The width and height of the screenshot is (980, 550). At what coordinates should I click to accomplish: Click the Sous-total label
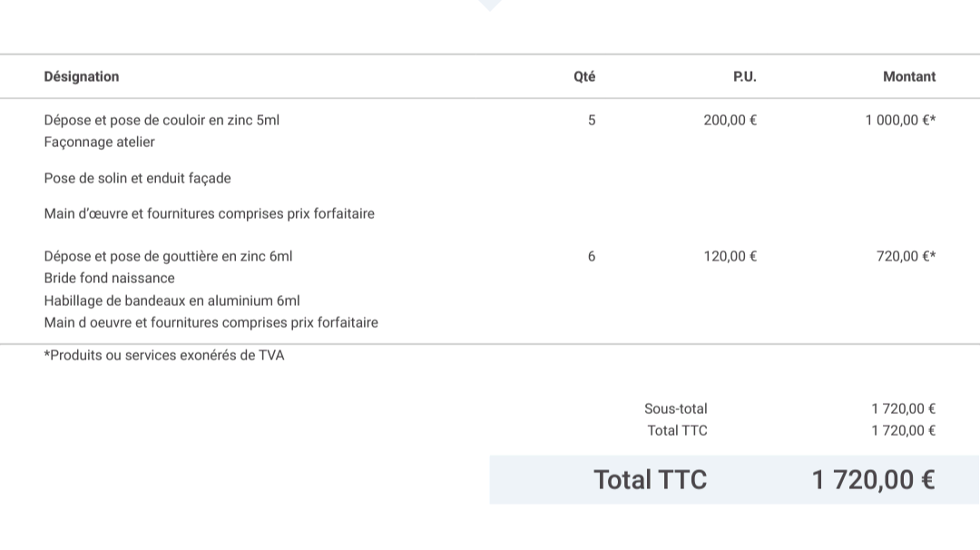pos(676,408)
